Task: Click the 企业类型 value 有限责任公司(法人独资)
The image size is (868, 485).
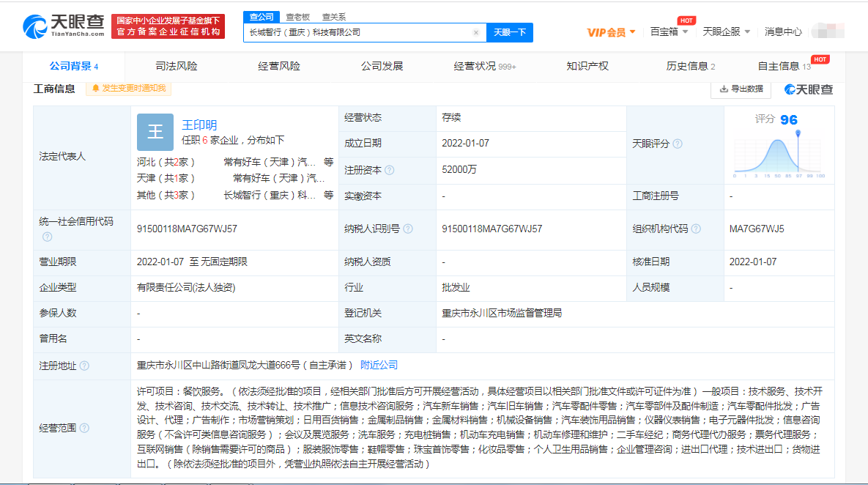Action: pyautogui.click(x=186, y=287)
